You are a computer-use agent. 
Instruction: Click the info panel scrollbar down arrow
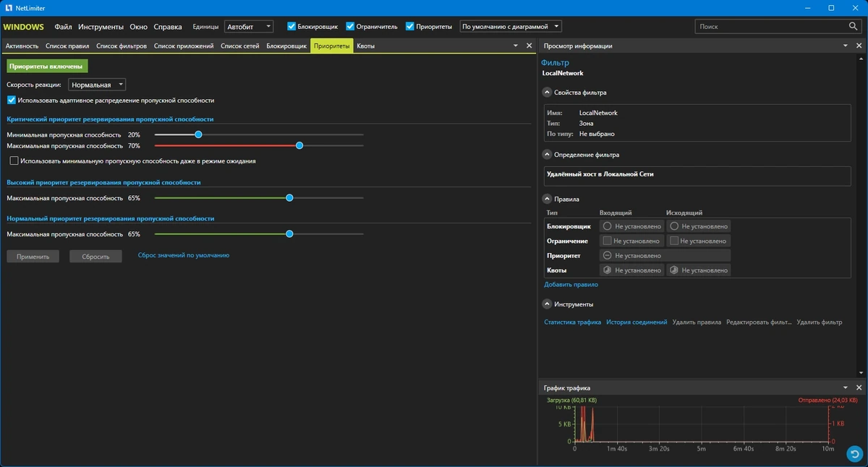pyautogui.click(x=861, y=373)
